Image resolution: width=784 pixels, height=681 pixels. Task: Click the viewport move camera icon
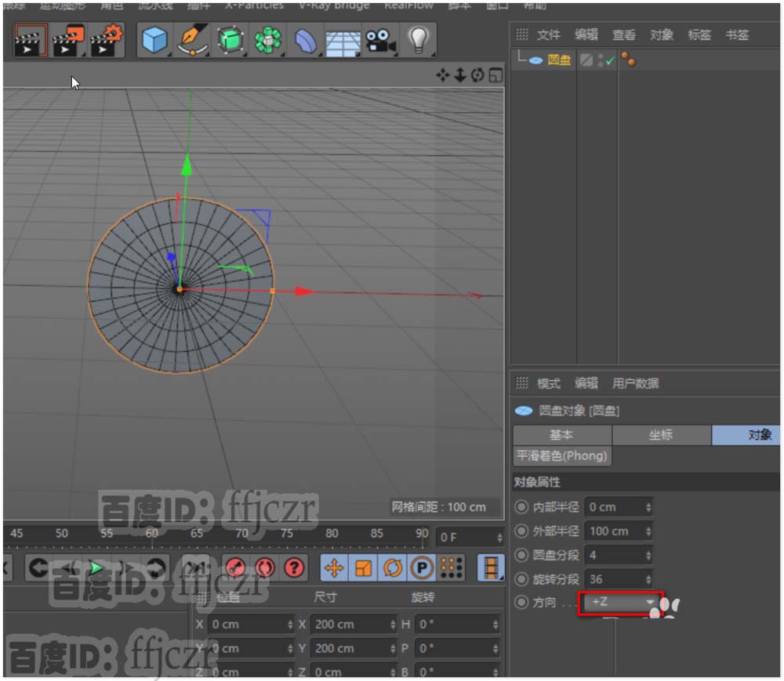pos(442,75)
